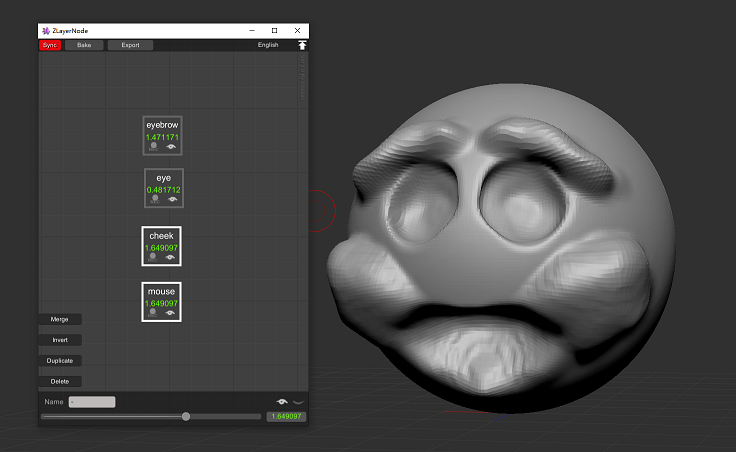Click the REC dot on cheek node

[153, 256]
